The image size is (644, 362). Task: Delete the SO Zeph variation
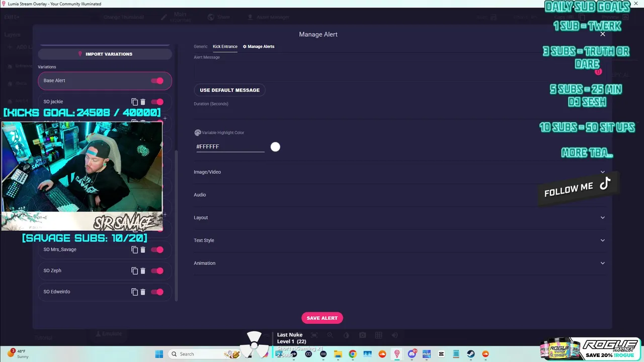pyautogui.click(x=143, y=270)
